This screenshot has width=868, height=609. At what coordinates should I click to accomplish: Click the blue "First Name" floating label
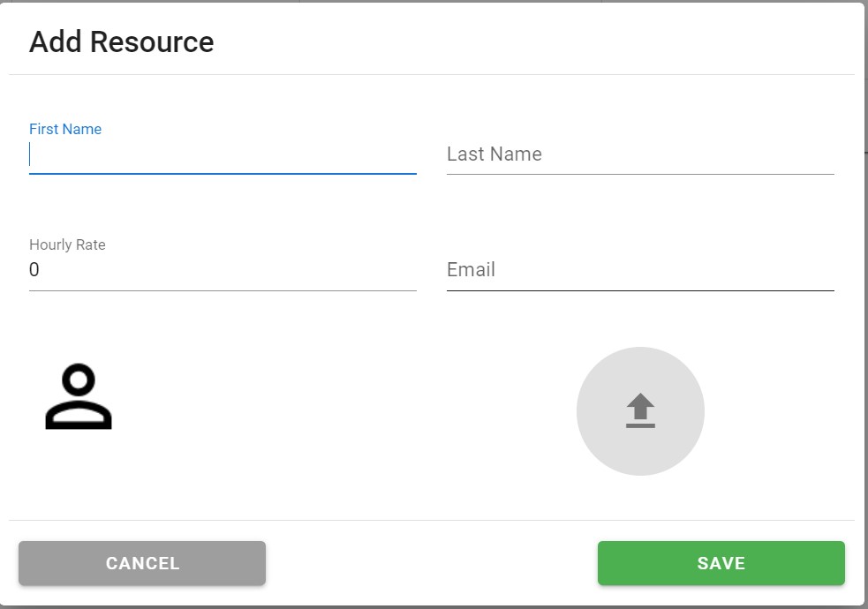(x=65, y=129)
